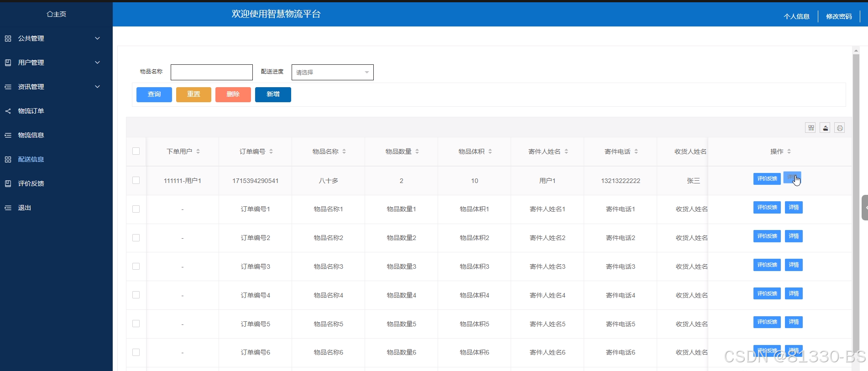Viewport: 868px width, 371px height.
Task: Click the 物流订单 share icon
Action: pos(8,111)
